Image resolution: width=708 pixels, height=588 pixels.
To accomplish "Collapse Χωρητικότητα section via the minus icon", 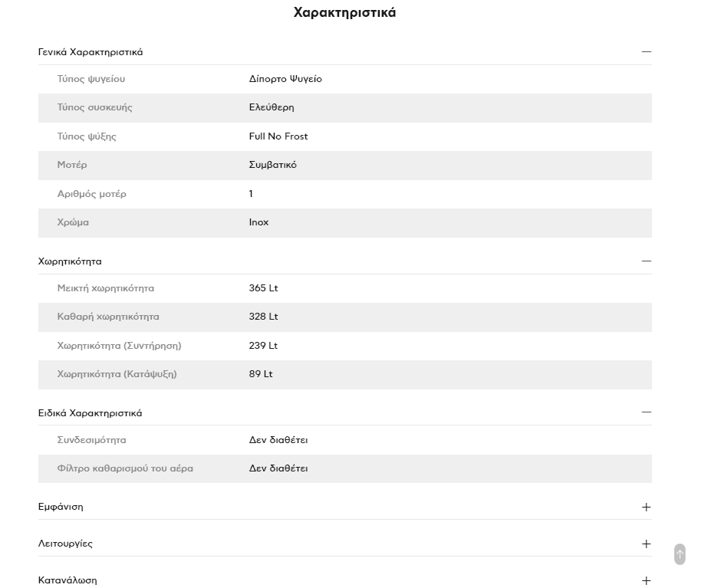I will tap(646, 261).
